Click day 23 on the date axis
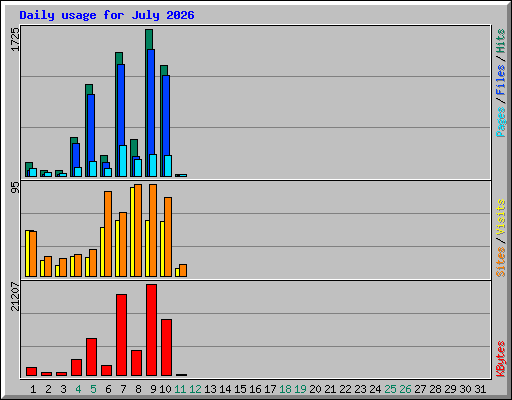This screenshot has height=400, width=512. pos(360,389)
